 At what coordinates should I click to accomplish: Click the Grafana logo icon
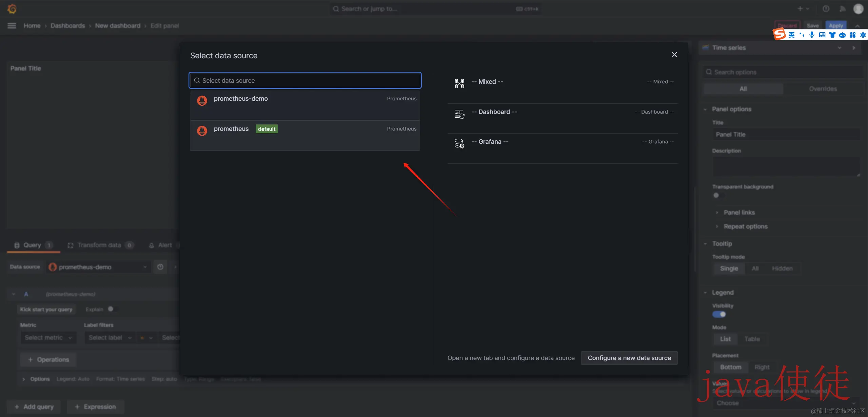12,9
